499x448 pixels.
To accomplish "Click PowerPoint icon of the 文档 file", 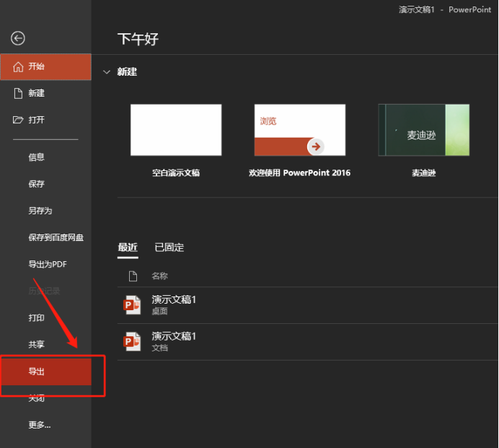I will (x=132, y=342).
